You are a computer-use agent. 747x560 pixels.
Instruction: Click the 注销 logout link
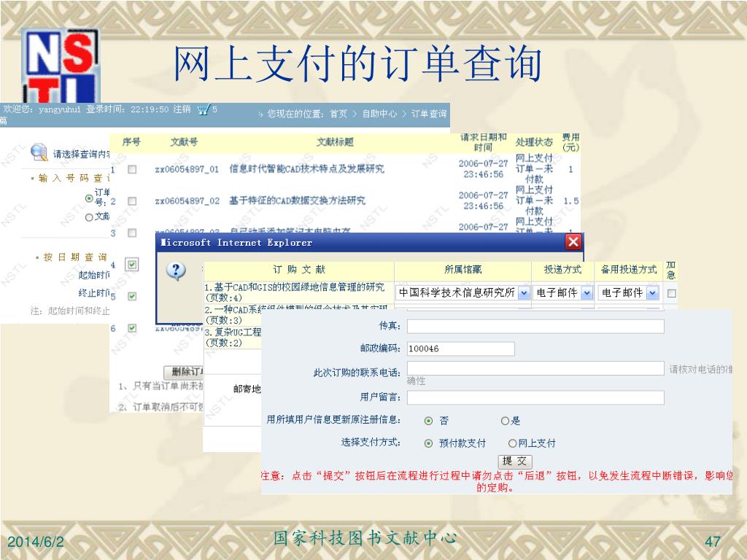click(x=182, y=109)
